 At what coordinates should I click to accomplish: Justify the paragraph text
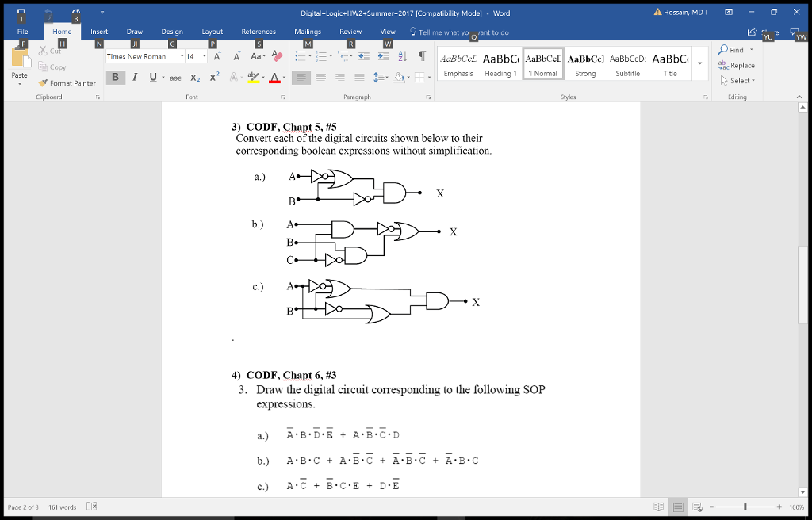click(x=359, y=78)
